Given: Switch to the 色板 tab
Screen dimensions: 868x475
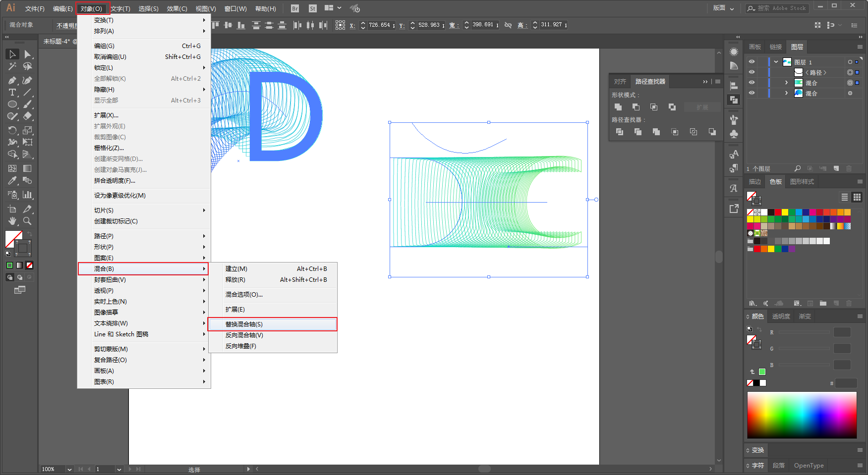Looking at the screenshot, I should point(776,182).
